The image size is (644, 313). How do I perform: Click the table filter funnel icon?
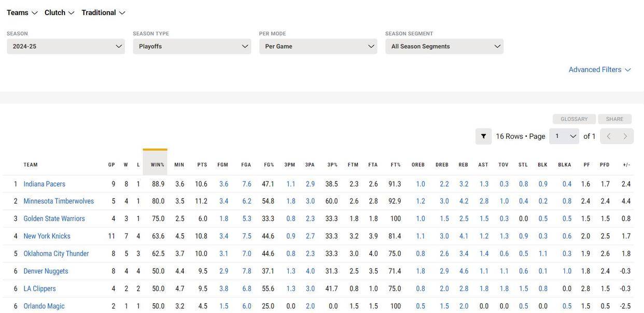(484, 136)
